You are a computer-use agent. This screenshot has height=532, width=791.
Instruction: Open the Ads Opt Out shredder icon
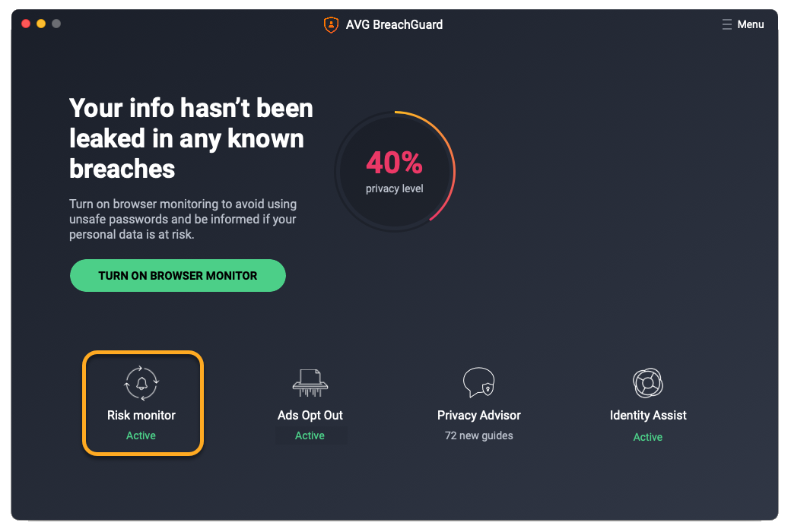point(310,382)
